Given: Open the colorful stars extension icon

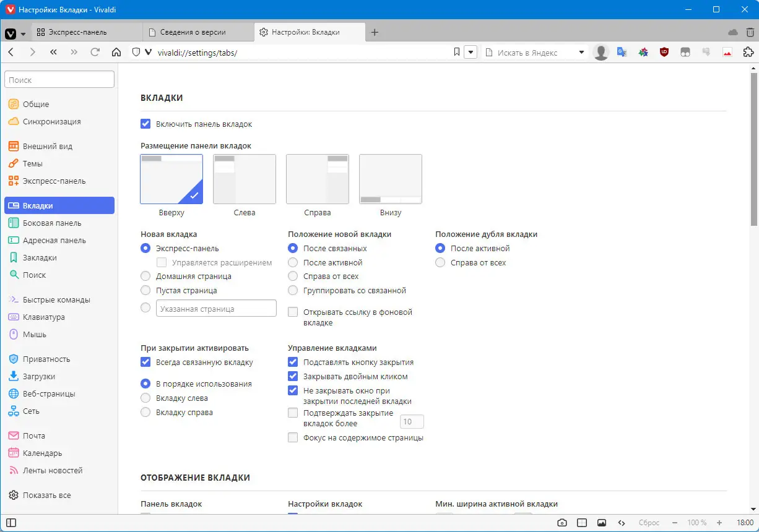Looking at the screenshot, I should pyautogui.click(x=643, y=53).
